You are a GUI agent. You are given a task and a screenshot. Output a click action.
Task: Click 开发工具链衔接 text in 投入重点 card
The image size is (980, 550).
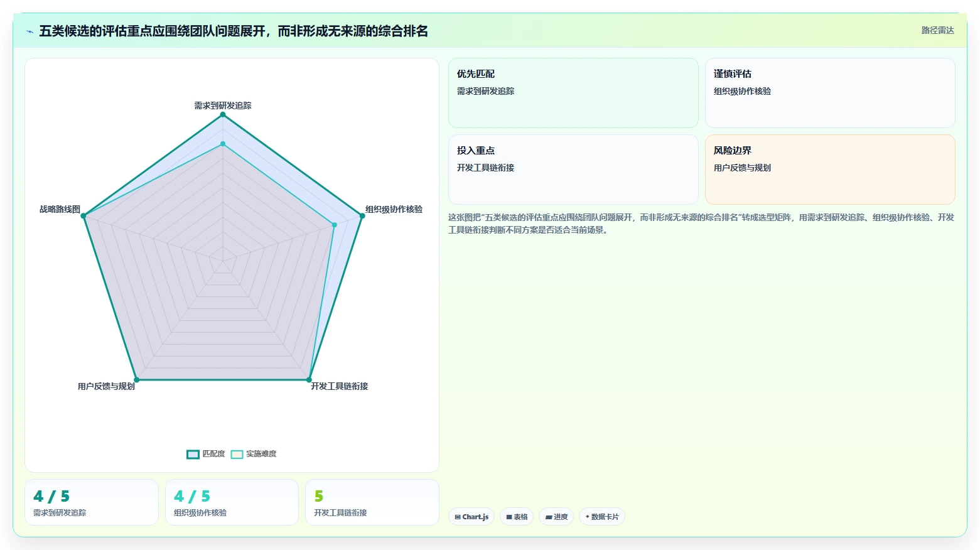tap(485, 168)
